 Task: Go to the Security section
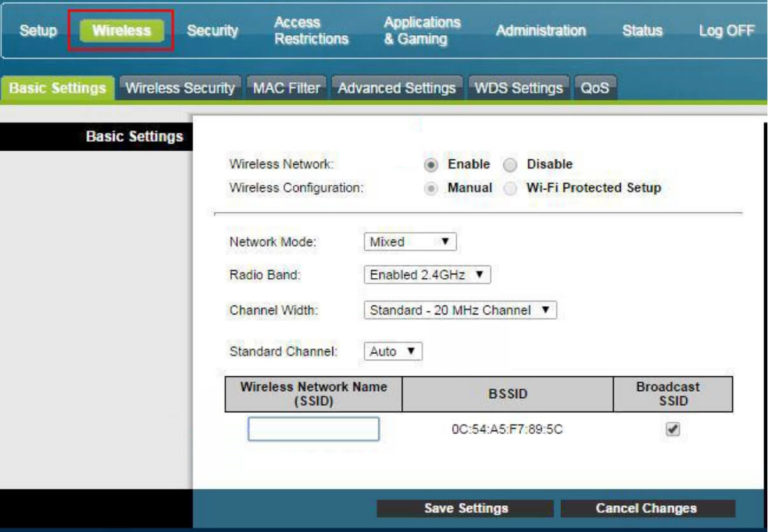click(x=212, y=30)
